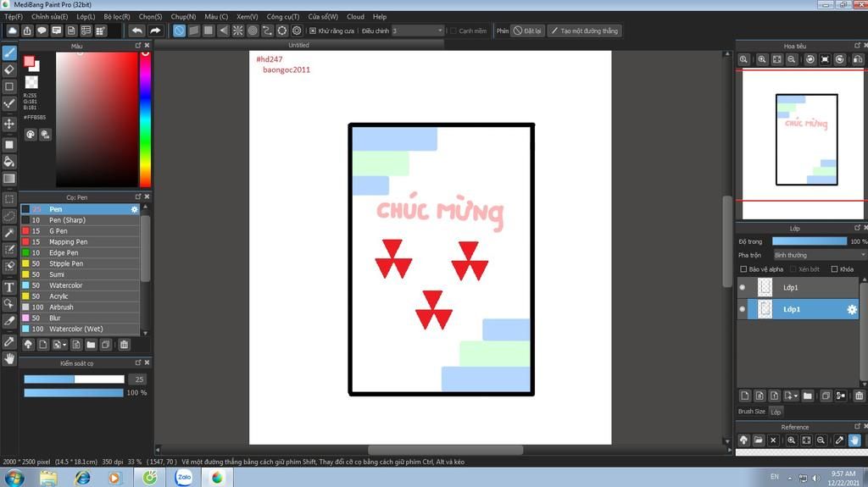Zoom in on the navigator panel
The width and height of the screenshot is (868, 487).
pyautogui.click(x=762, y=59)
